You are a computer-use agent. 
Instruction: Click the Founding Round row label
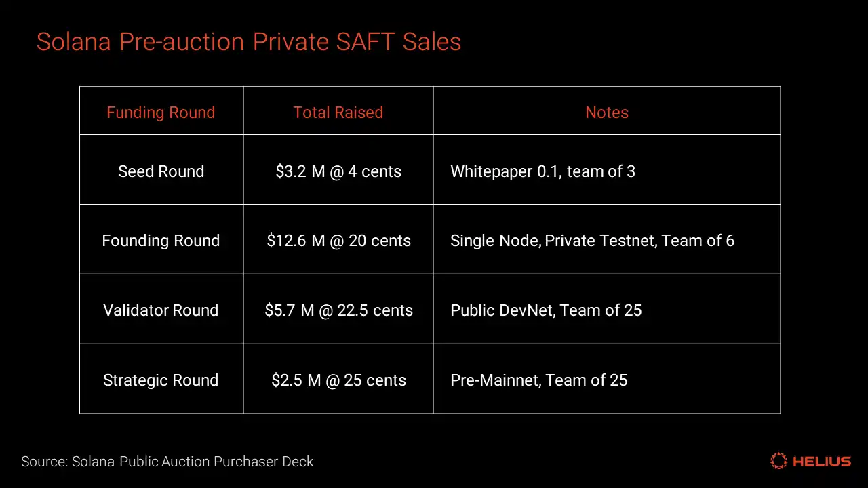[161, 241]
